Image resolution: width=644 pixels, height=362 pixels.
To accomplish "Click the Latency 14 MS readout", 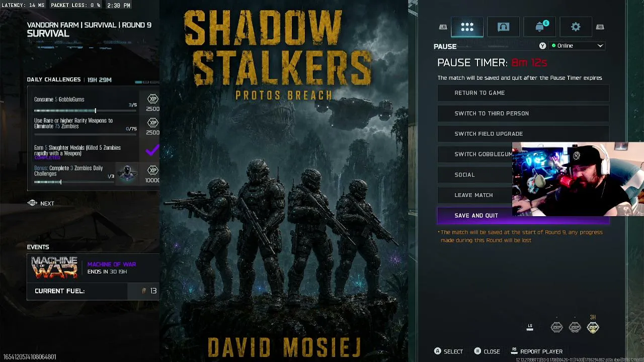I will [x=23, y=5].
